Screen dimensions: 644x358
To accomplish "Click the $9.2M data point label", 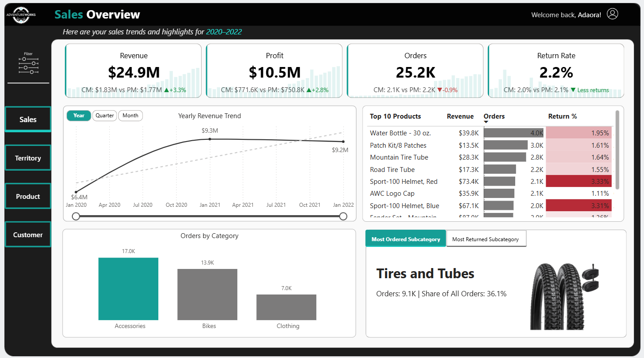I will (x=340, y=150).
